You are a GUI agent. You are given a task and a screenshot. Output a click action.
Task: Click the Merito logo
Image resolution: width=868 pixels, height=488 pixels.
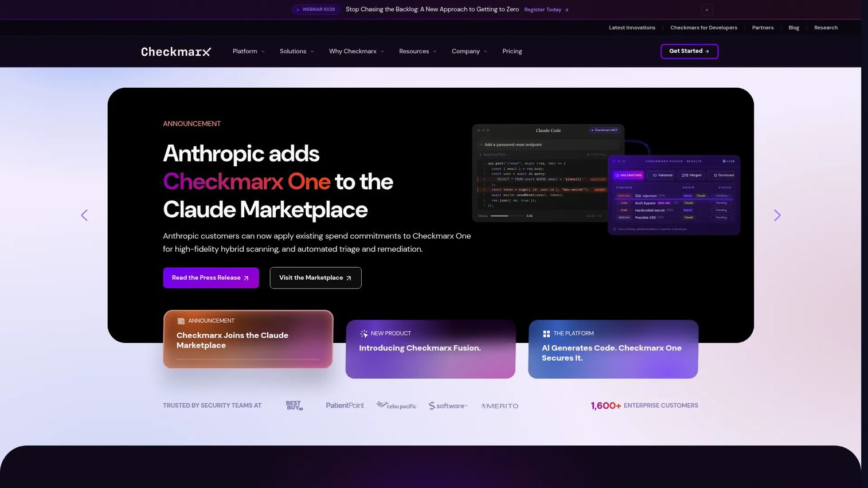[499, 406]
